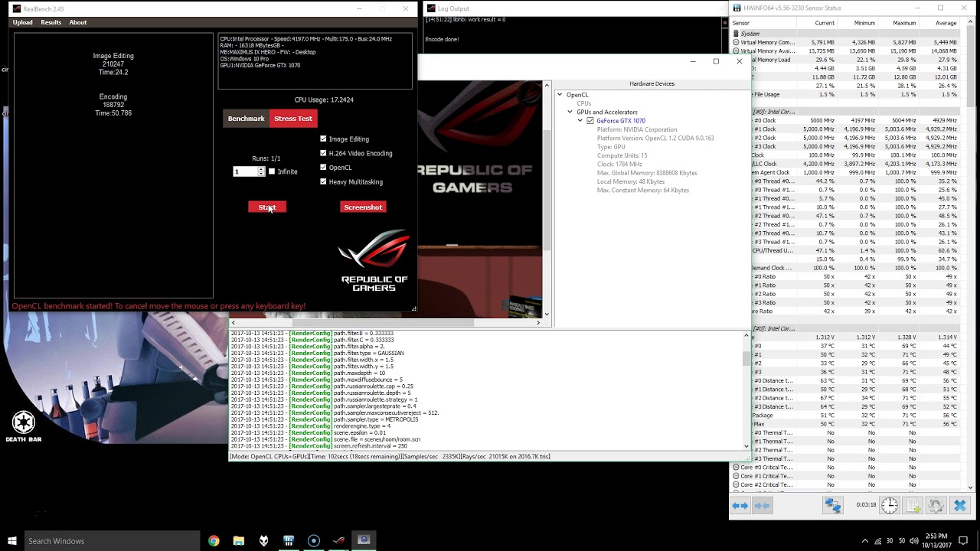Open HWiNFO remote network monitors icon
Image resolution: width=980 pixels, height=551 pixels.
(832, 506)
